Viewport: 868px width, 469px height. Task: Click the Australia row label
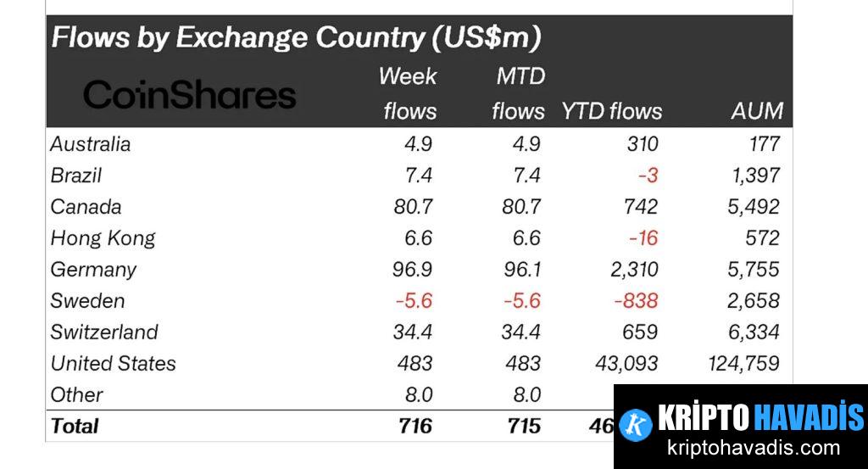[x=91, y=143]
